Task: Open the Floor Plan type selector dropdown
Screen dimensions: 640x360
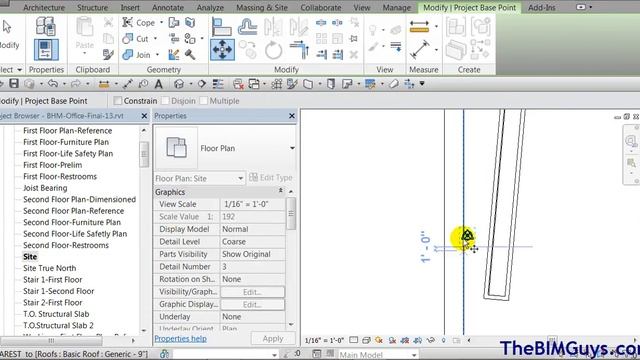Action: (x=292, y=148)
